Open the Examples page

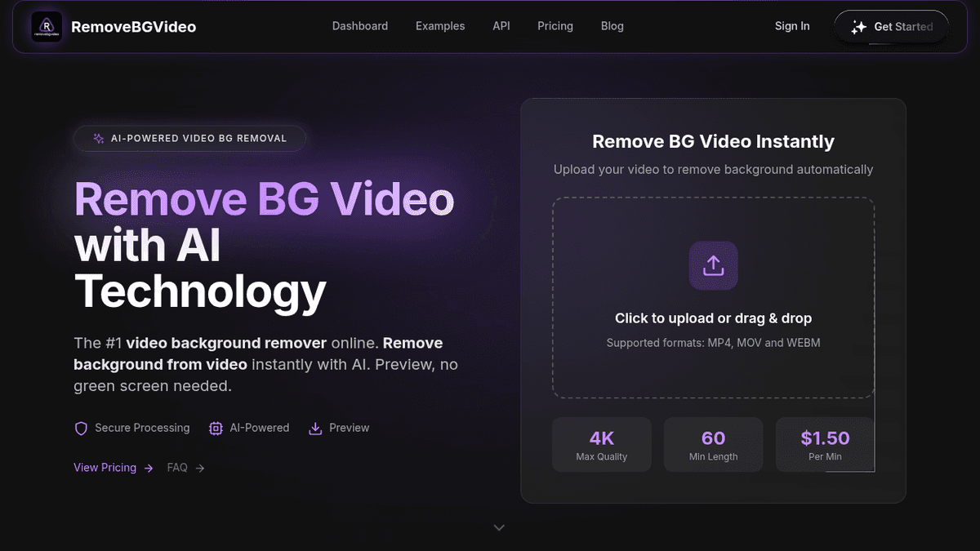[440, 26]
